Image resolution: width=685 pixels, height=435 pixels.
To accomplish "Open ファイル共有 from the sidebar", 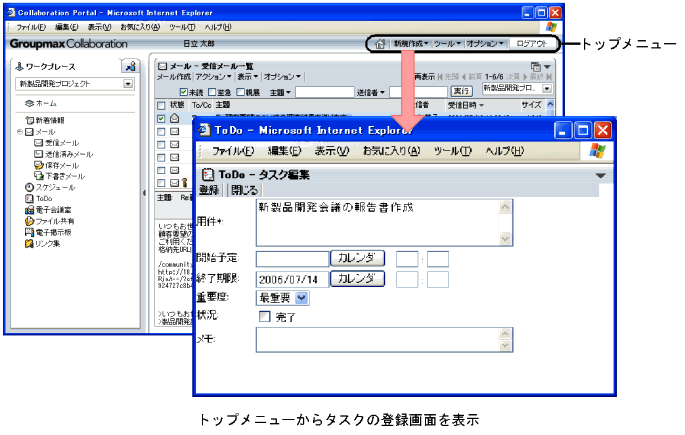I will (49, 221).
